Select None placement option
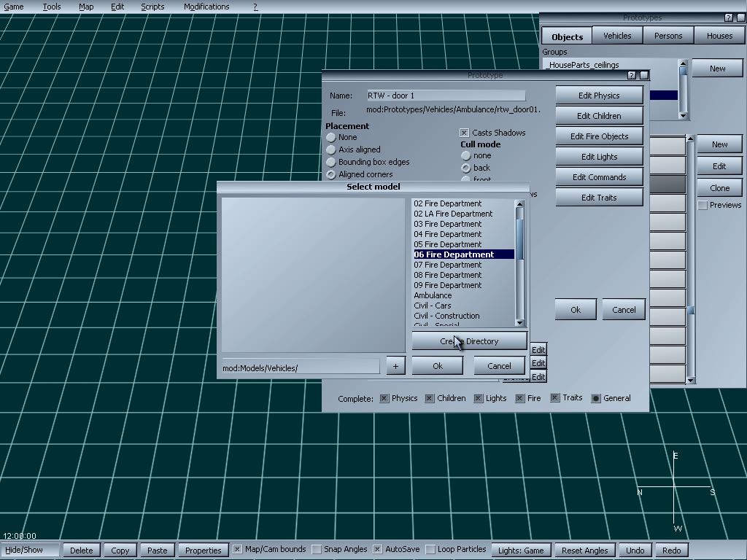This screenshot has width=747, height=560. coord(331,137)
